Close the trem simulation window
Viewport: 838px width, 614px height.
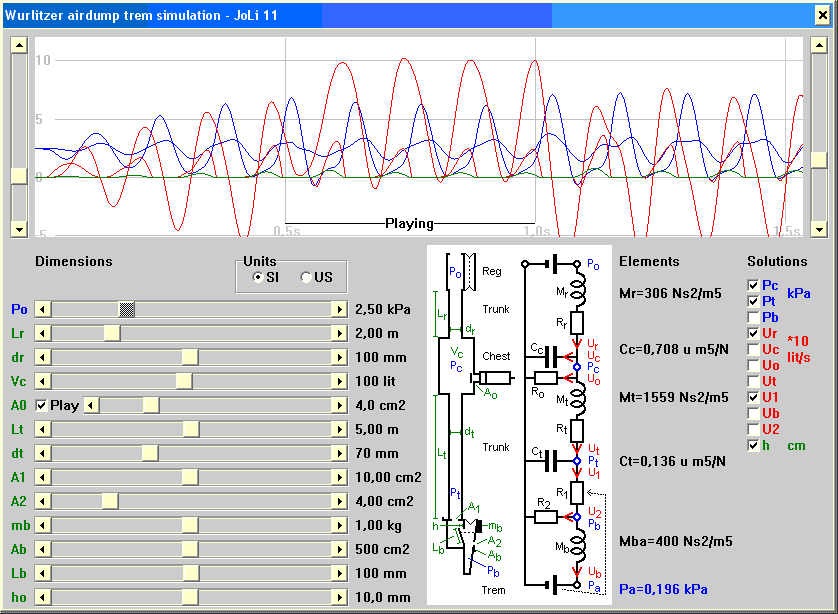(823, 14)
